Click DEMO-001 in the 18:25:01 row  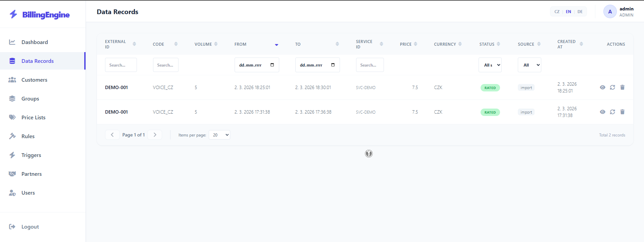pos(116,87)
